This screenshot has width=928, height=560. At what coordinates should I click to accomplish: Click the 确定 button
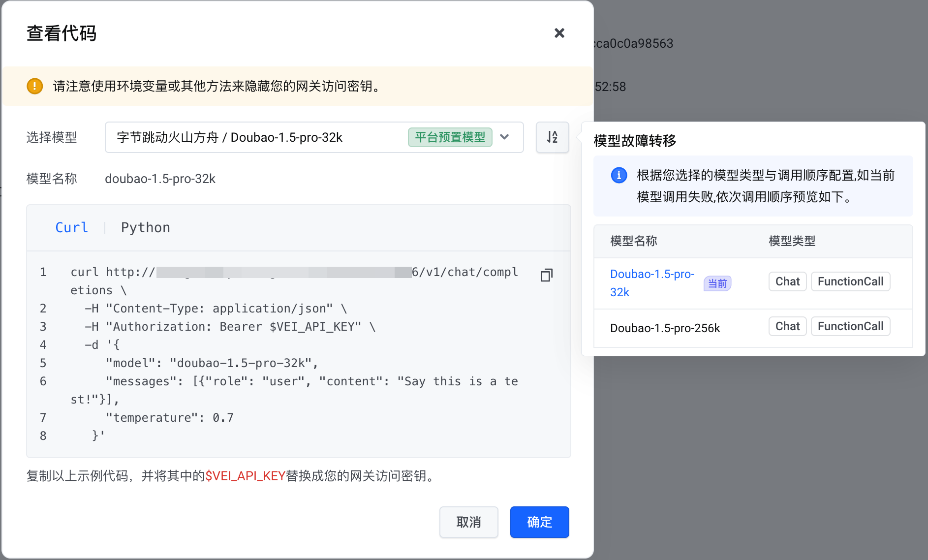tap(539, 522)
